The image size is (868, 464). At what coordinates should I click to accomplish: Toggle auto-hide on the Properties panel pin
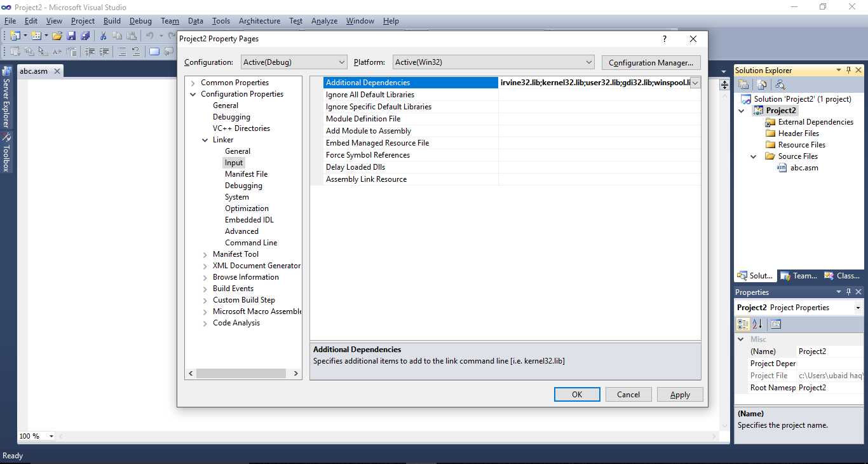click(x=848, y=292)
